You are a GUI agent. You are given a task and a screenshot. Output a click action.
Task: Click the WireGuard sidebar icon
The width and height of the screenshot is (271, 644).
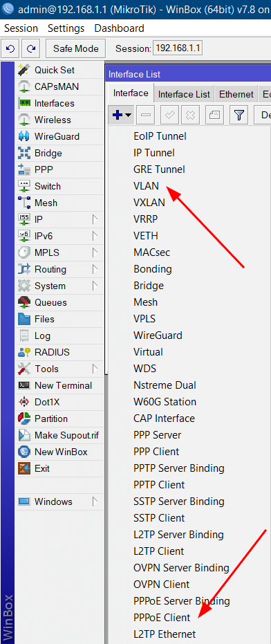pyautogui.click(x=24, y=136)
